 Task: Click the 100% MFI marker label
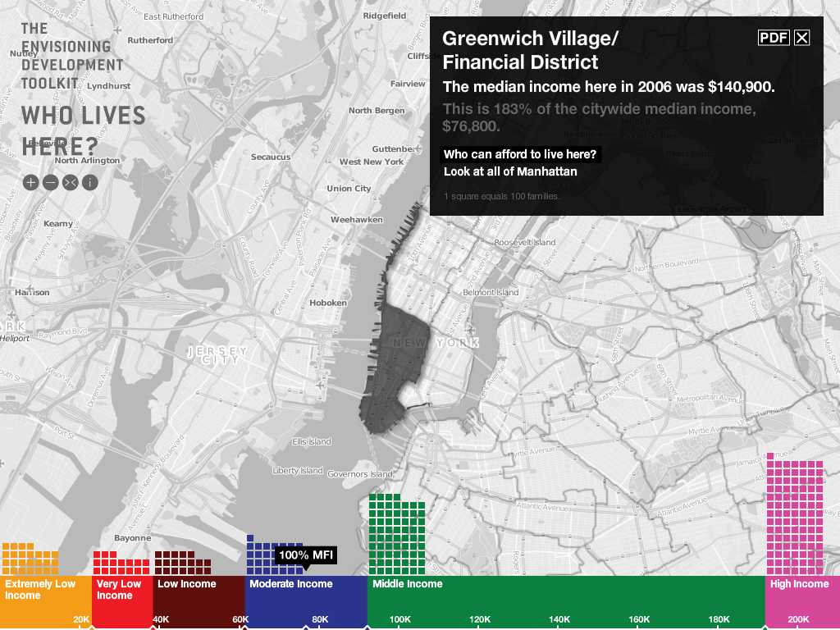(306, 555)
